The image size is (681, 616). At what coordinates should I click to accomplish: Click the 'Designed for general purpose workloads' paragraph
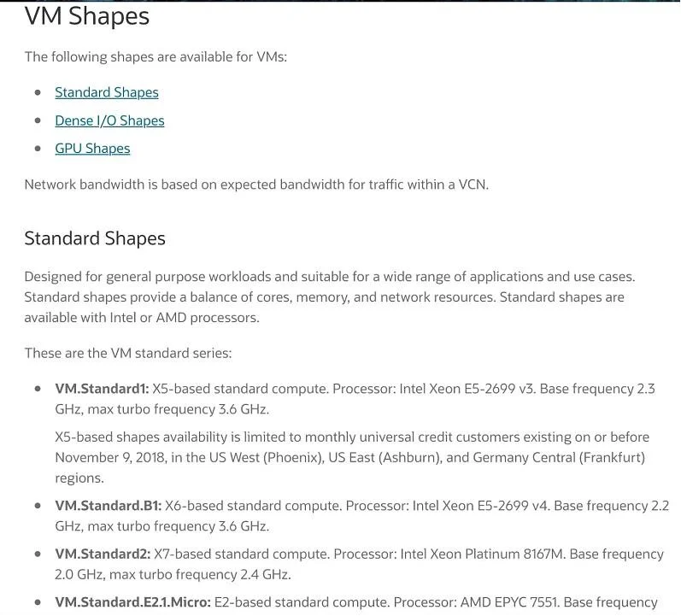click(330, 297)
